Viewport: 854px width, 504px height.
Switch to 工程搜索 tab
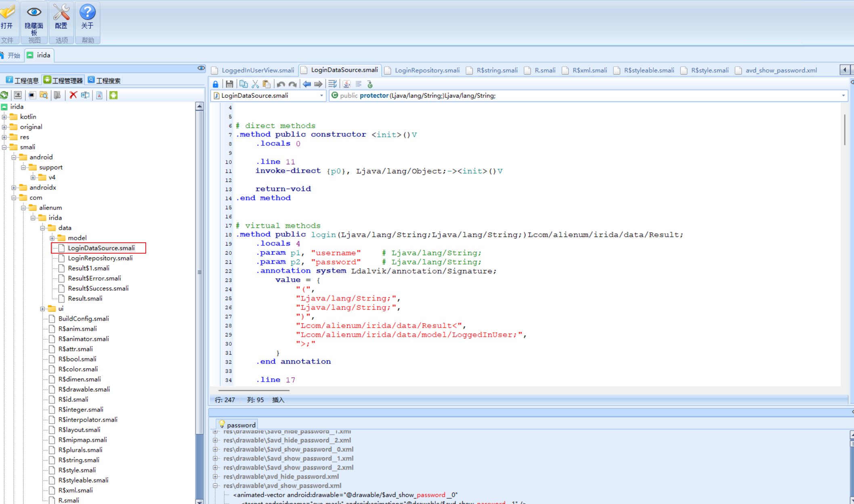104,80
